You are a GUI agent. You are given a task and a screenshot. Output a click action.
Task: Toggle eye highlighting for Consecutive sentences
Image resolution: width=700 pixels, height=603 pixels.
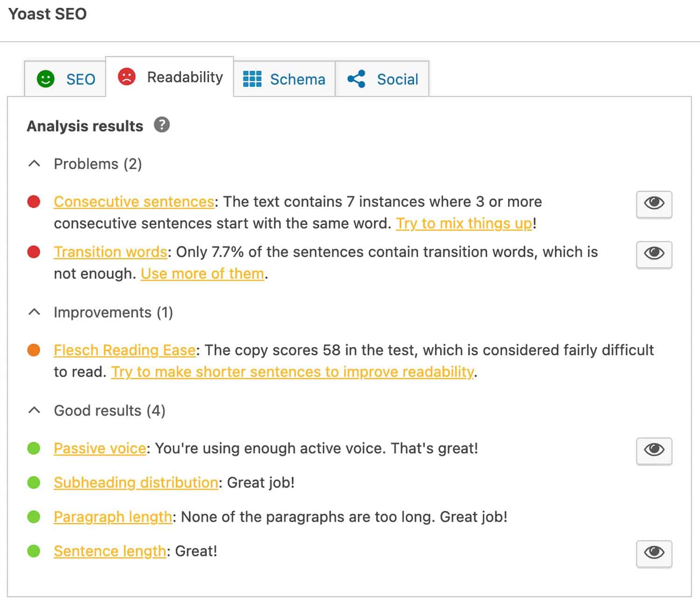(653, 203)
